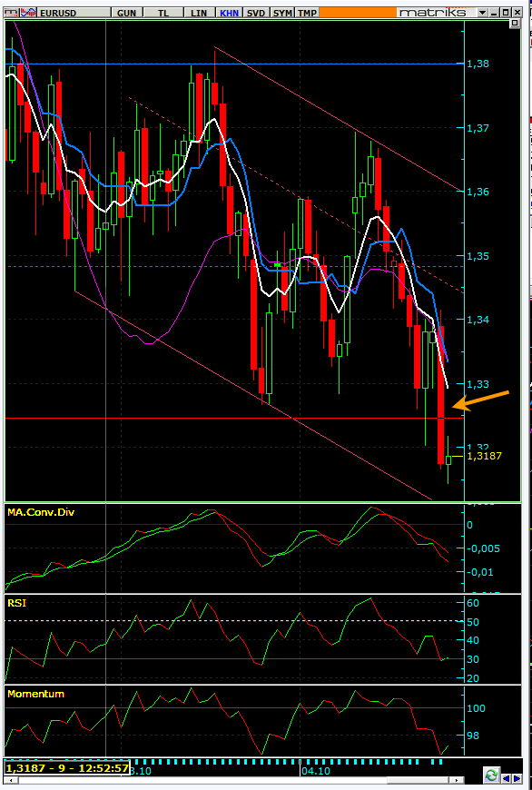Toggle the KHN mode button

pyautogui.click(x=230, y=13)
